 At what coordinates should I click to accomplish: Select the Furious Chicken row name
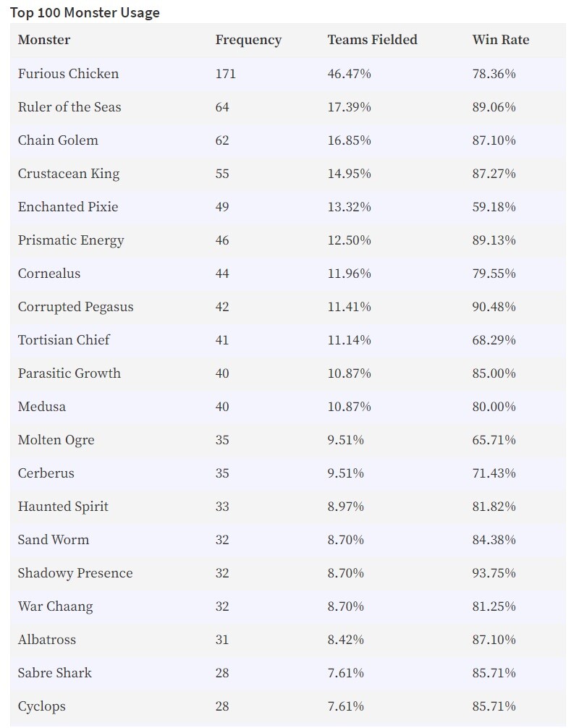[68, 74]
